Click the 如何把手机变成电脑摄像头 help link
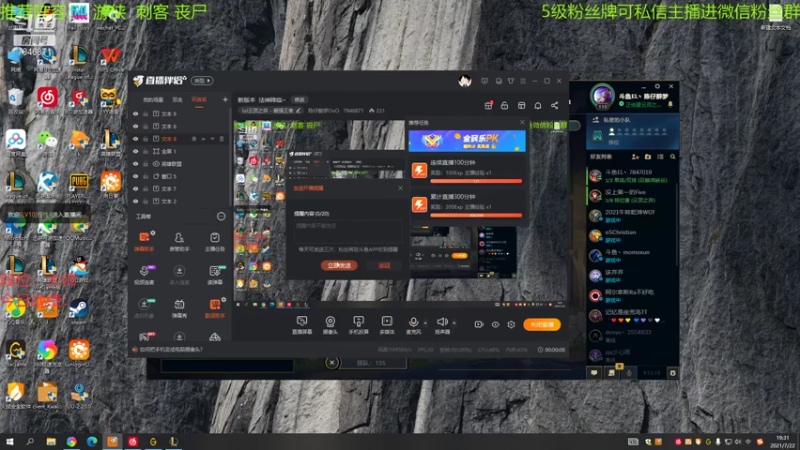Screen dimensions: 800x450 click(171, 349)
